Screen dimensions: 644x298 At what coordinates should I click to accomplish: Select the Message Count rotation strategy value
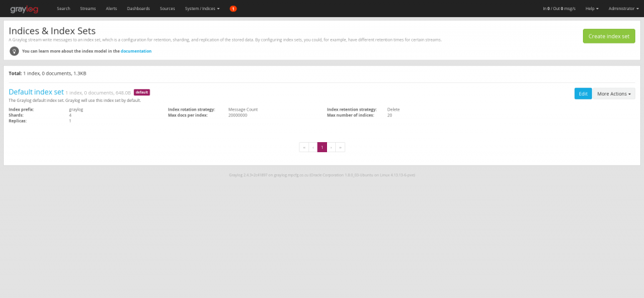pos(243,109)
